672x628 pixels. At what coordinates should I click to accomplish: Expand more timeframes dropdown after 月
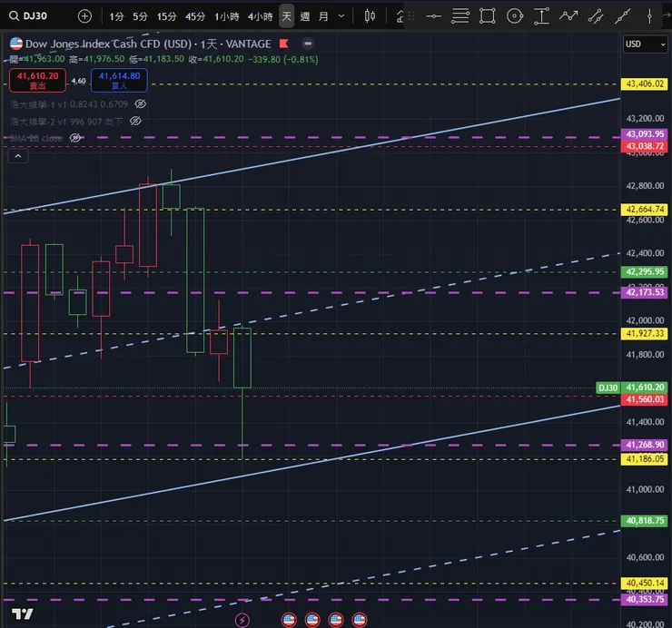click(341, 16)
